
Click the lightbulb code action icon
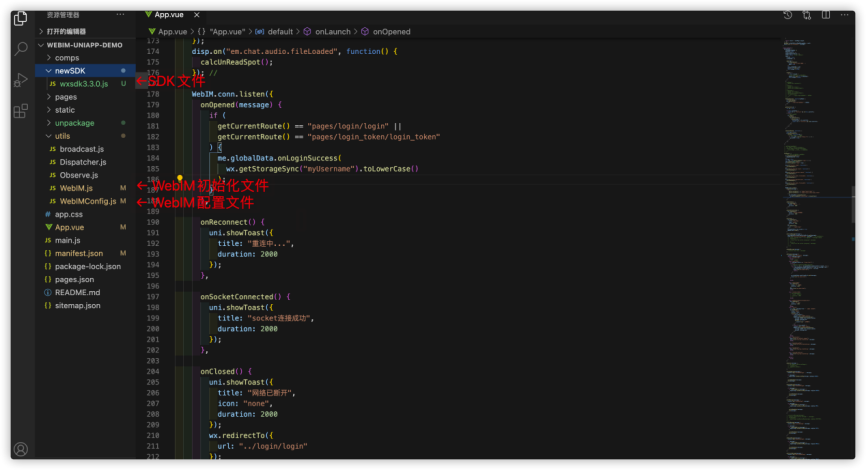(180, 177)
